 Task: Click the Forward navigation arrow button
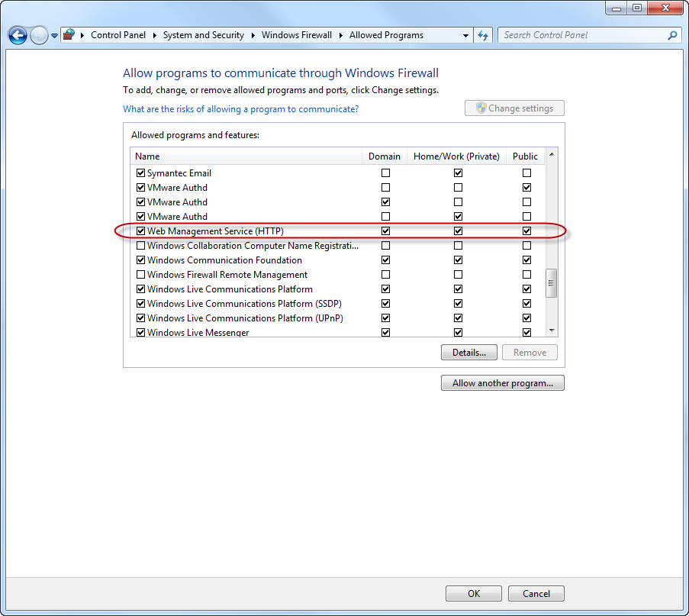(39, 35)
